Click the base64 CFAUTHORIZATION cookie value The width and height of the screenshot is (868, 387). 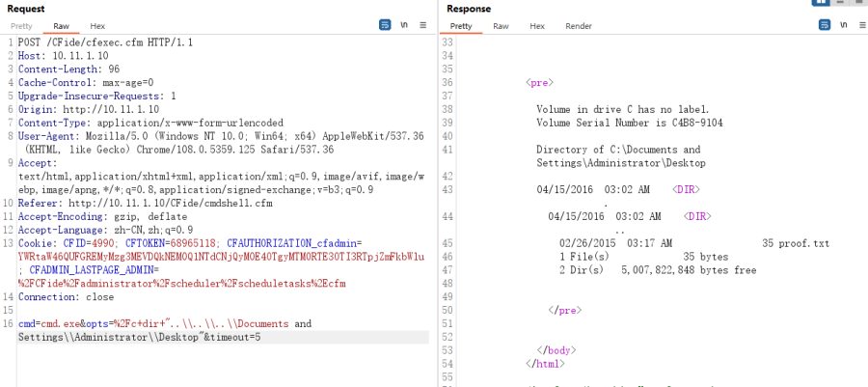(x=222, y=257)
